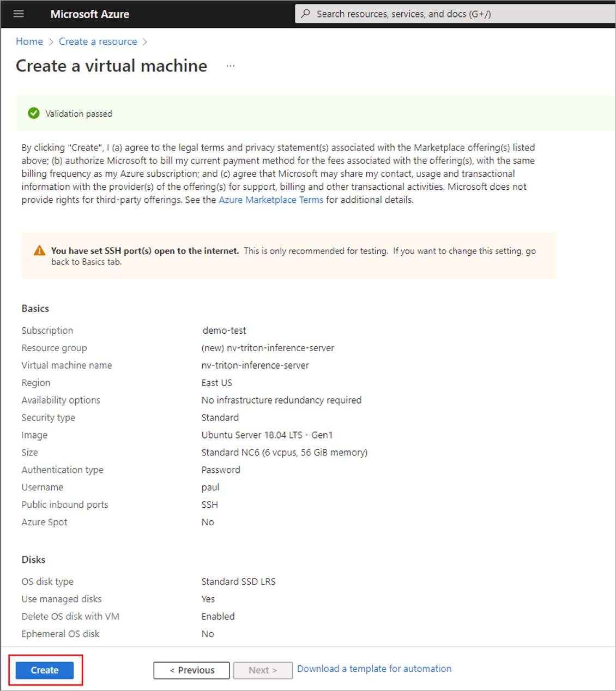Click the Basics section heading

[35, 308]
